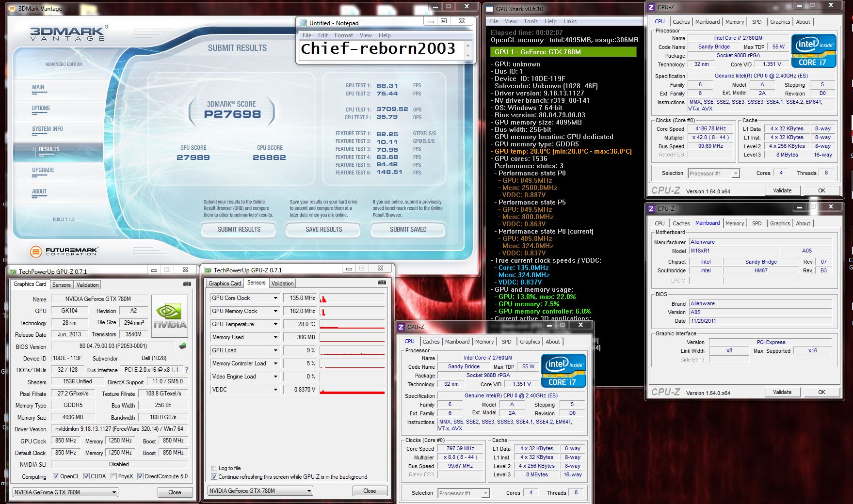The width and height of the screenshot is (853, 504).
Task: Click OK in the 4186.78 MHz CPU-Z window
Action: 821,190
